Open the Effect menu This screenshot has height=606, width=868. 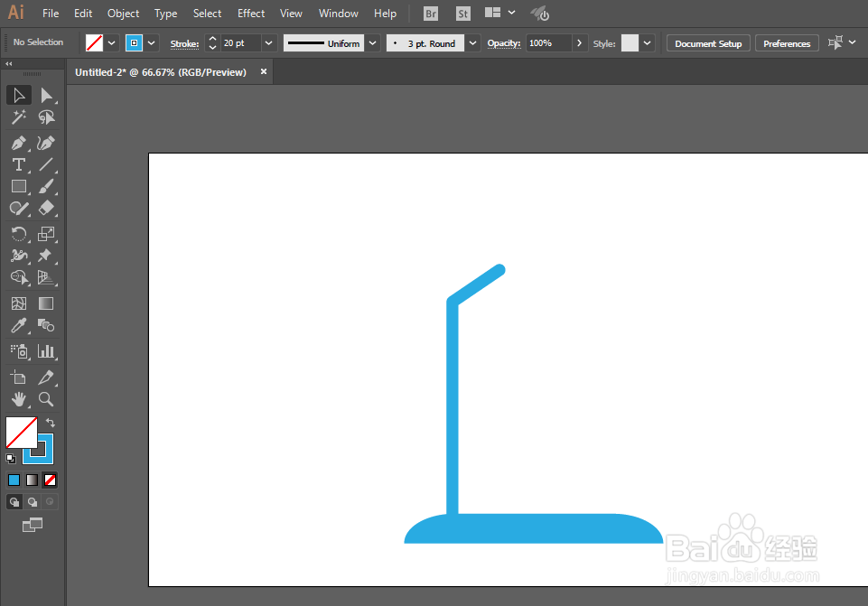(x=251, y=14)
